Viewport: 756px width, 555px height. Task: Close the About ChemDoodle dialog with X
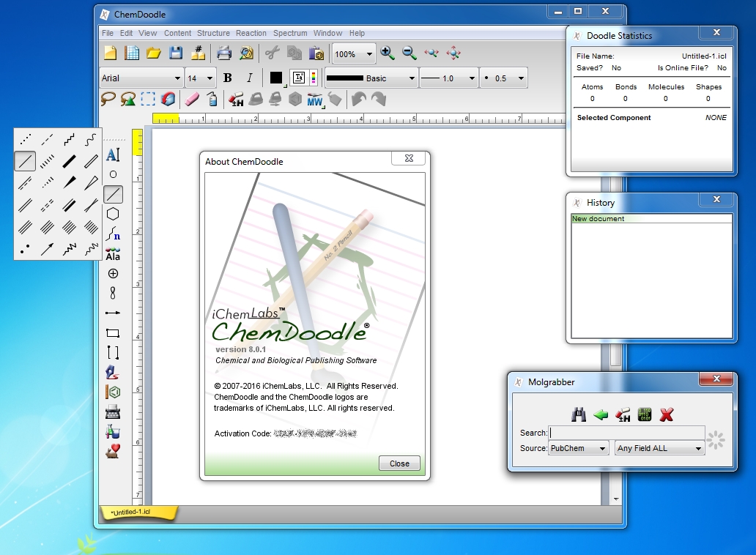pos(409,158)
